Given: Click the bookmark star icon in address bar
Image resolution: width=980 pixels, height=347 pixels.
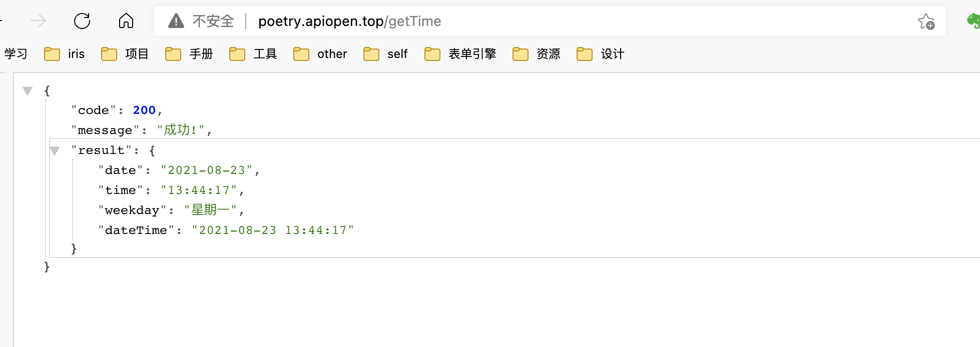Looking at the screenshot, I should click(x=925, y=21).
